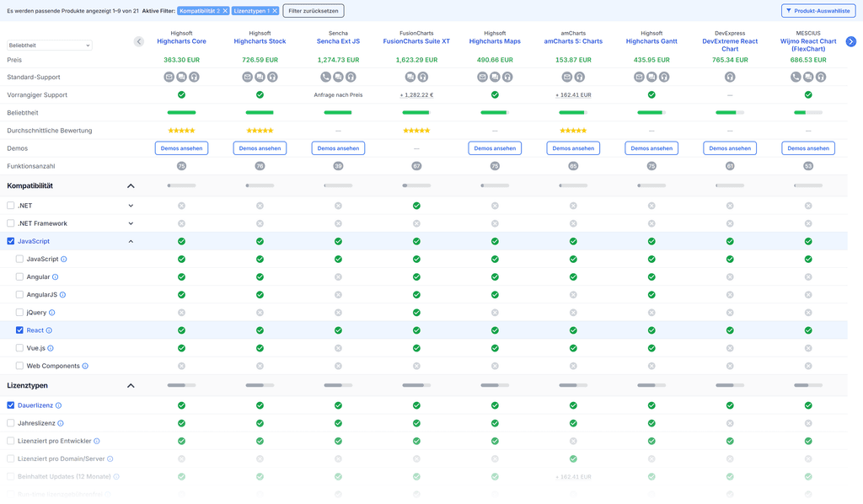Open info icon next to Web Components
Image resolution: width=863 pixels, height=504 pixels.
click(x=85, y=366)
